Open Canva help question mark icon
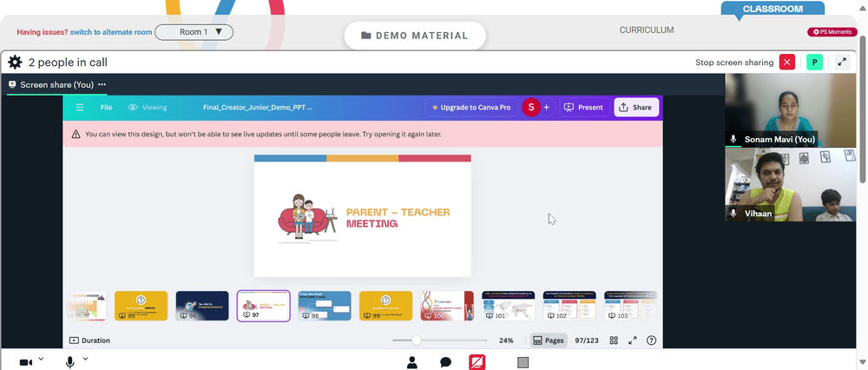 pos(652,340)
